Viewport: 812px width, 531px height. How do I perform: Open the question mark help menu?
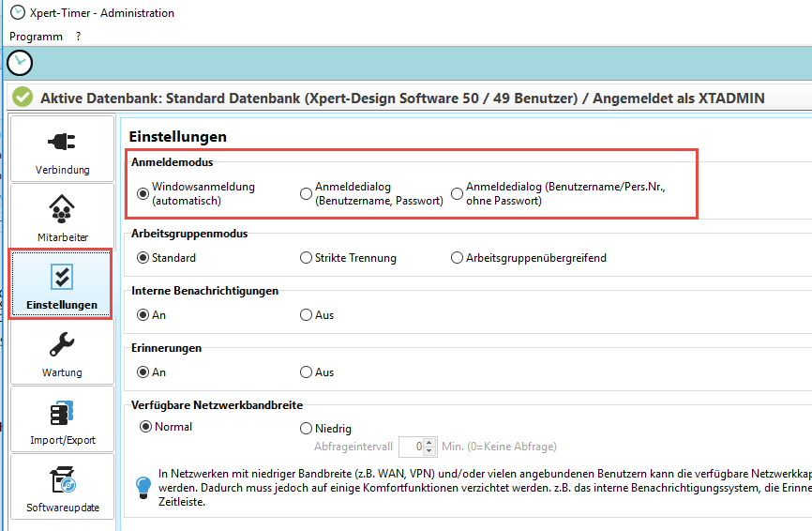coord(79,37)
